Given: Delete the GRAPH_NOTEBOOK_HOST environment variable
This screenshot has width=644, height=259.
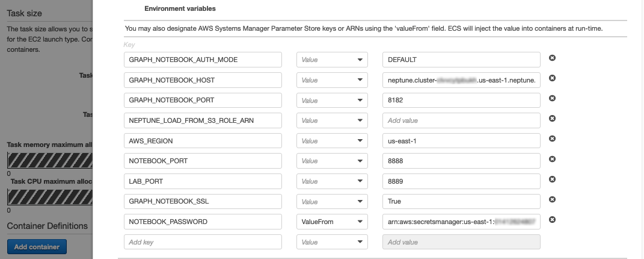Looking at the screenshot, I should click(x=552, y=78).
